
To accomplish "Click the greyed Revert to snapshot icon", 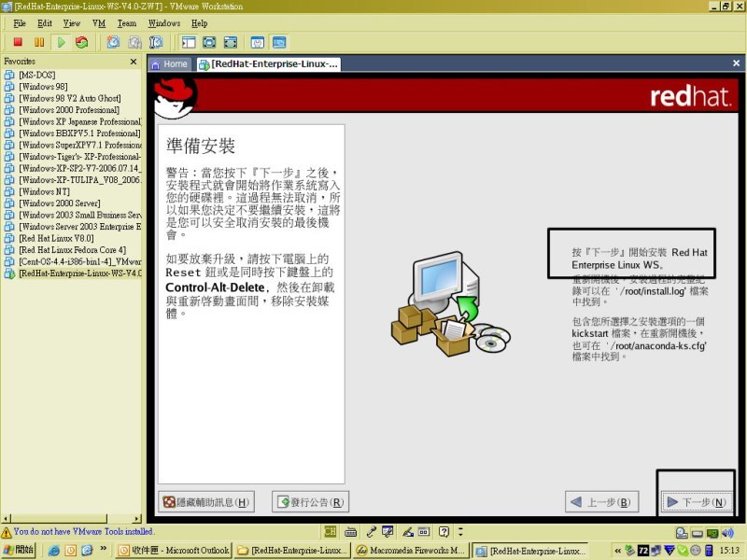I will [x=134, y=42].
